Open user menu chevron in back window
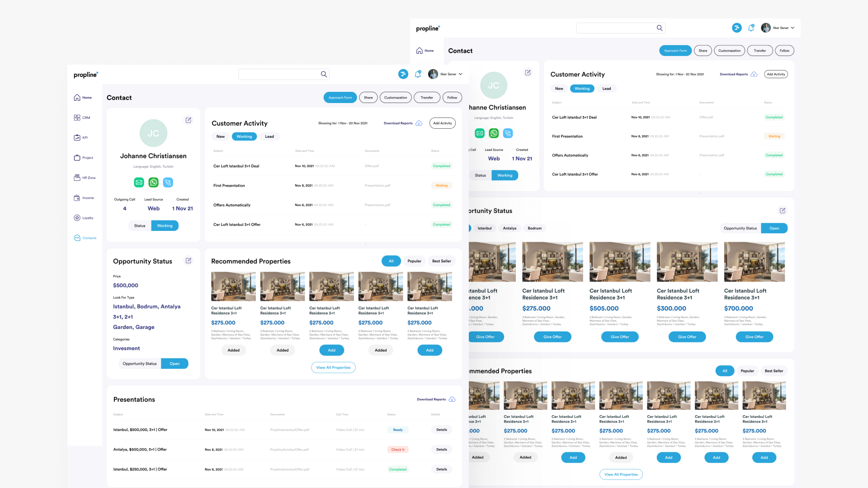Viewport: 868px width, 488px height. (793, 28)
